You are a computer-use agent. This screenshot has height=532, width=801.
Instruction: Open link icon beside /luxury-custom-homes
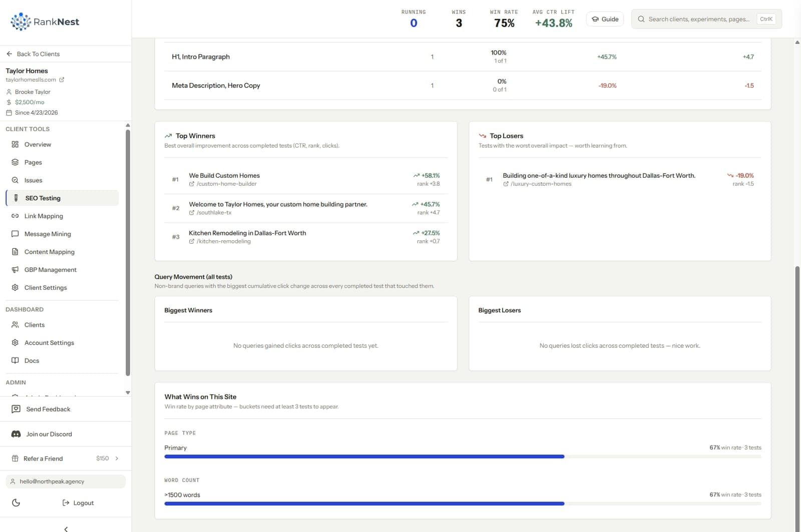506,184
